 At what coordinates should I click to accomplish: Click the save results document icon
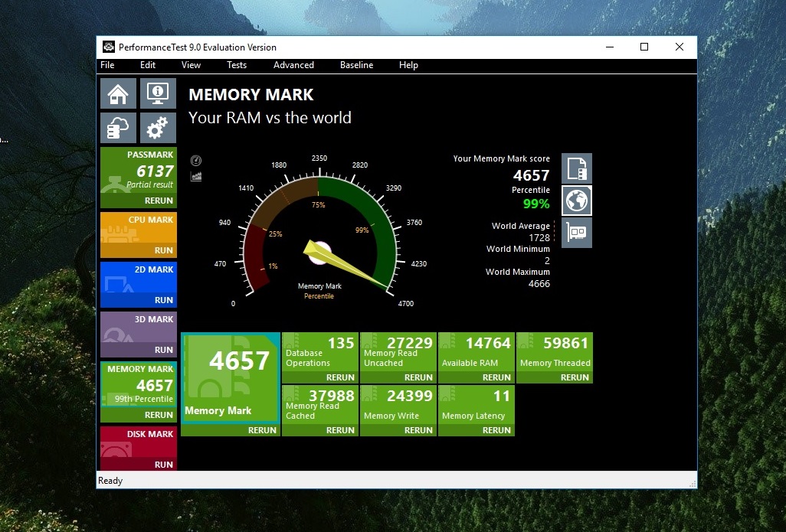click(x=577, y=168)
